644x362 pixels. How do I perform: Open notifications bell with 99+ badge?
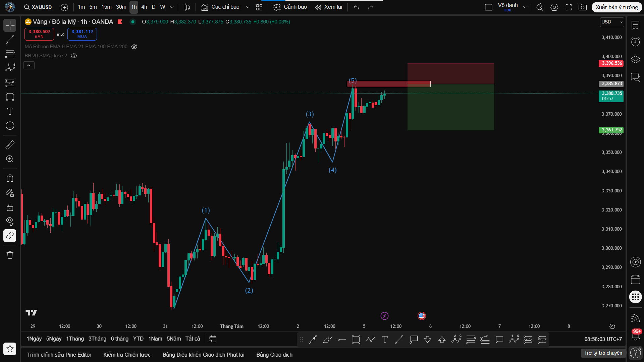coord(635,335)
